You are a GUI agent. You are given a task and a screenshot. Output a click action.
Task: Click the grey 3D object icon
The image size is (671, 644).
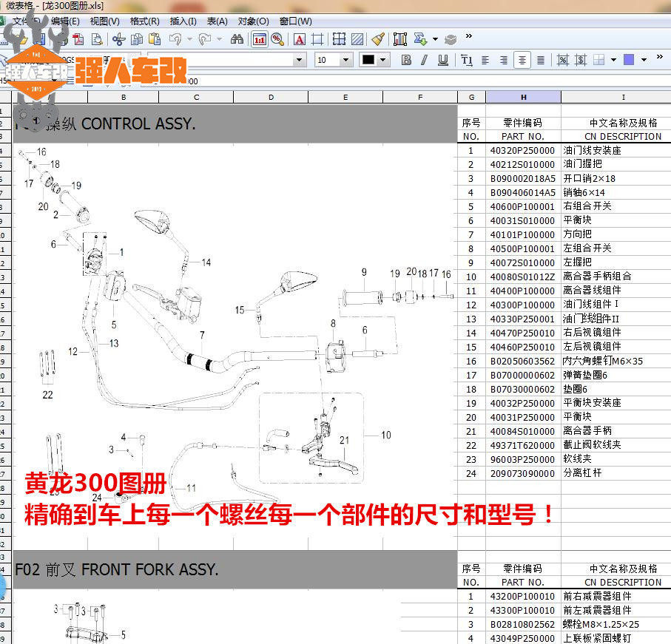451,40
